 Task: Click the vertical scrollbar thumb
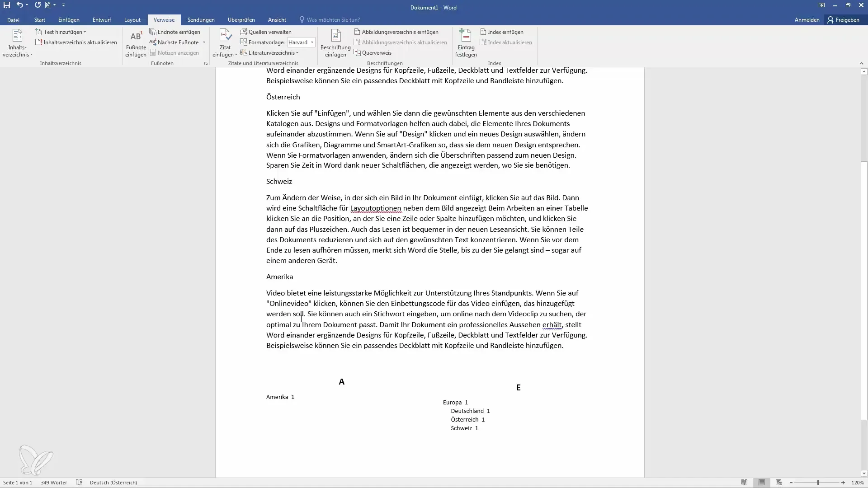pos(864,291)
